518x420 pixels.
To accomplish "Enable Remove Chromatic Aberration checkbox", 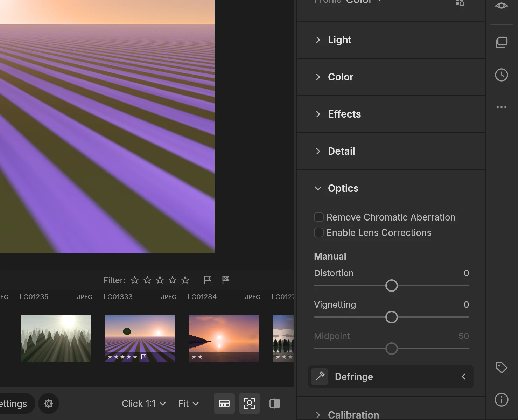I will (319, 217).
